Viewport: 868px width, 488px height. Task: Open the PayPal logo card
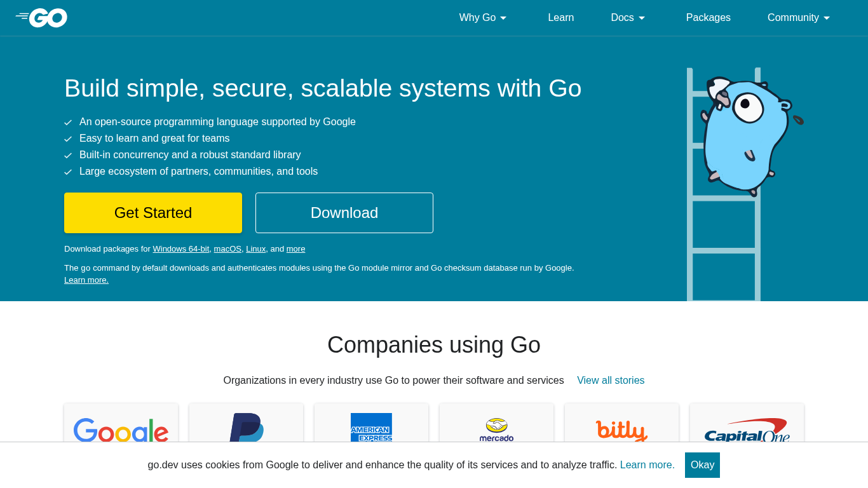246,423
